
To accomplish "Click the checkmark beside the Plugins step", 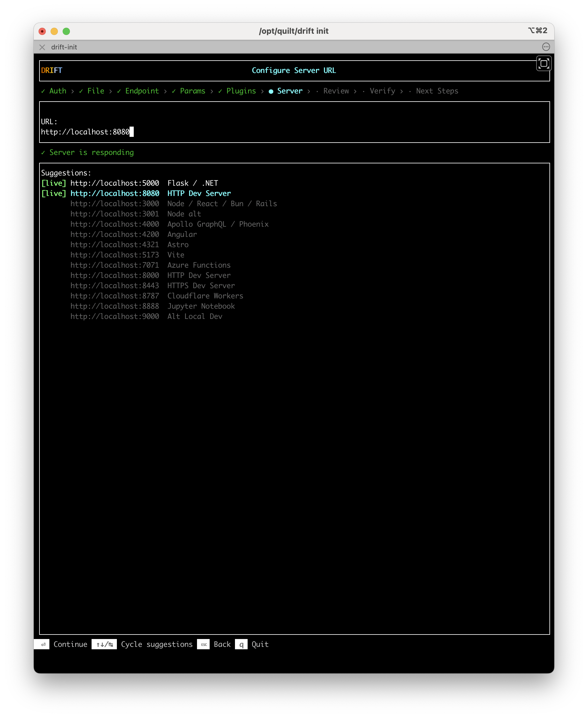I will 220,91.
